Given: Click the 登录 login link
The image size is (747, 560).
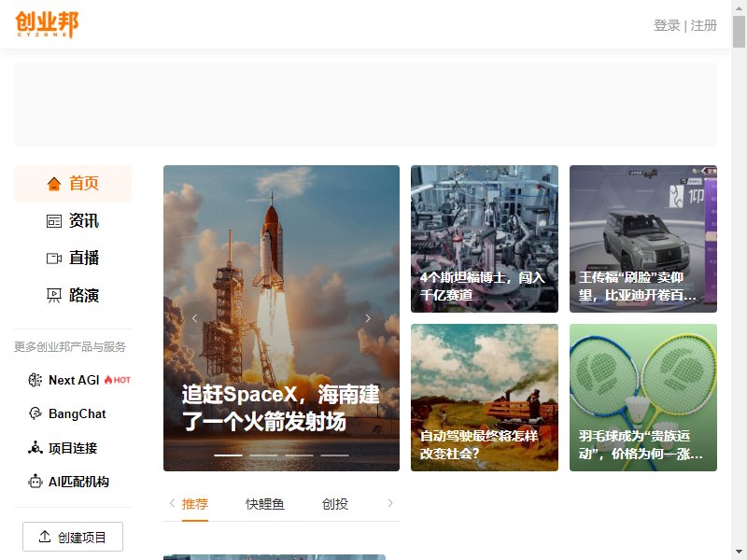Looking at the screenshot, I should [667, 25].
